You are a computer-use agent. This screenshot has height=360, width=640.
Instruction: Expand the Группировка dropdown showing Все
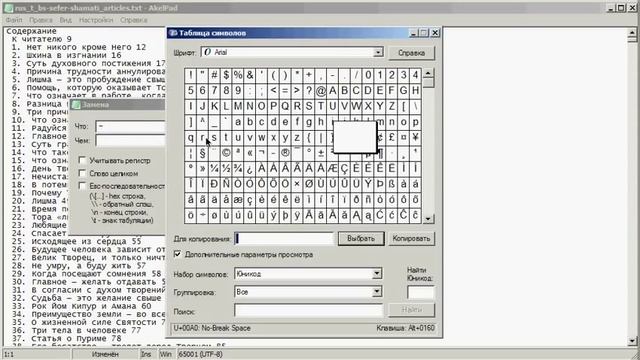click(x=377, y=292)
